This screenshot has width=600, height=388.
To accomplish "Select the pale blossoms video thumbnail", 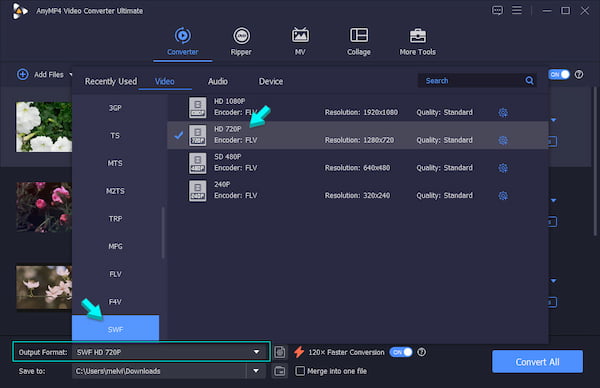I will coord(44,287).
